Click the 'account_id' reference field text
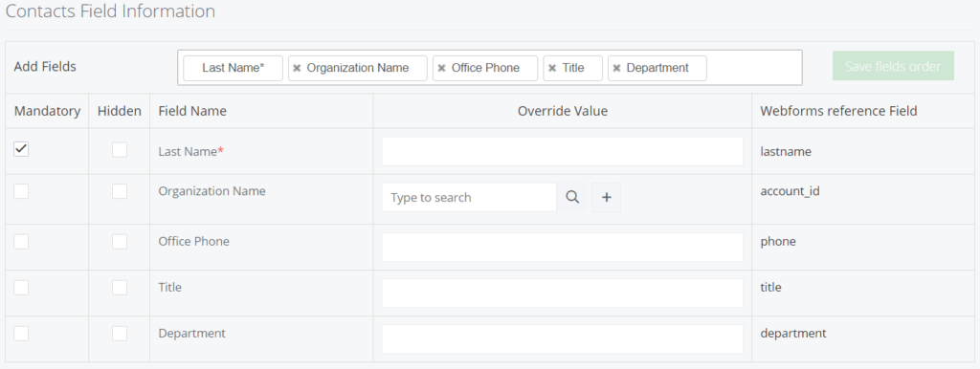 (790, 192)
